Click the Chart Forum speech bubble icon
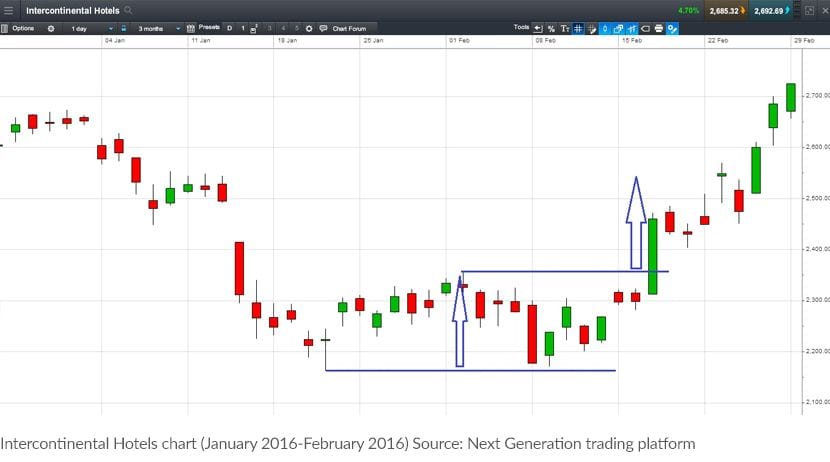Viewport: 830px width, 462px height. coord(323,28)
